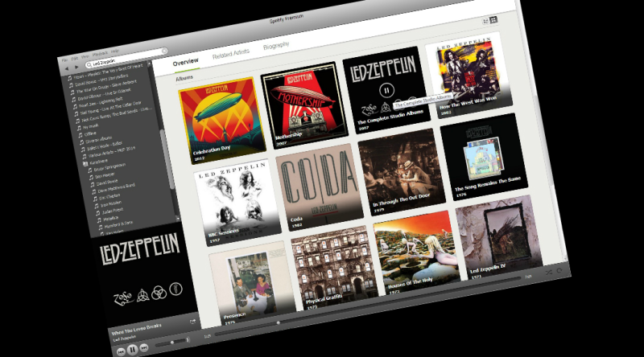The height and width of the screenshot is (357, 644).
Task: Share the current track When The Levee Breaks
Action: point(192,322)
